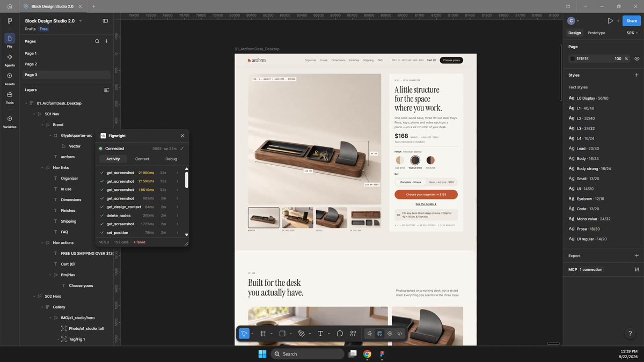
Task: Expand the delete_nodes activity entry
Action: click(178, 216)
